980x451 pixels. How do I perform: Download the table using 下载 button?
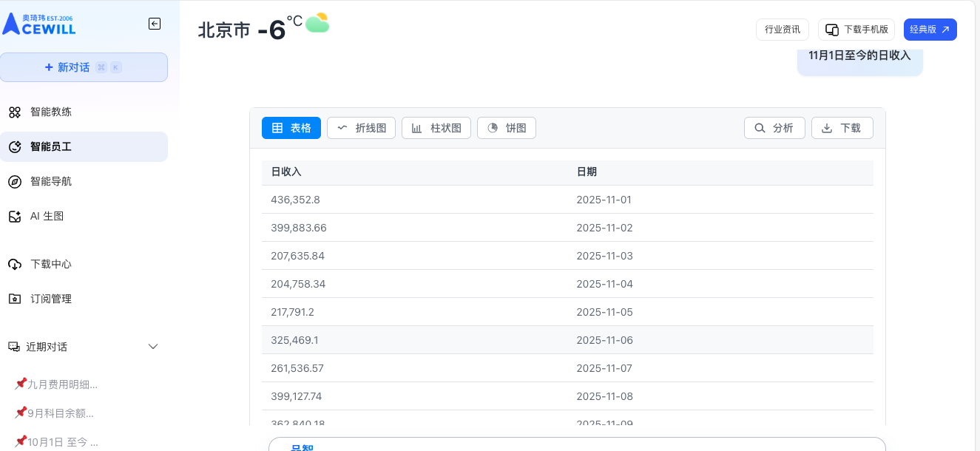[842, 128]
